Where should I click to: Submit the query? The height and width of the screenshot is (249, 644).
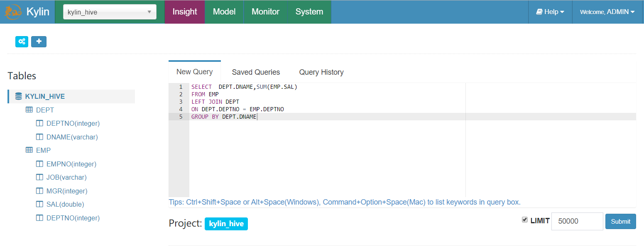tap(620, 221)
